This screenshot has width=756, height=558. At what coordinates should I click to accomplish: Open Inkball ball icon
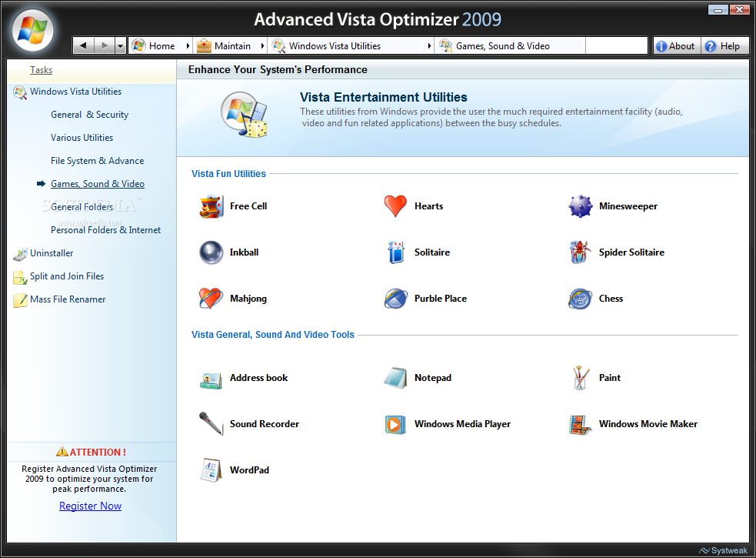click(x=211, y=252)
